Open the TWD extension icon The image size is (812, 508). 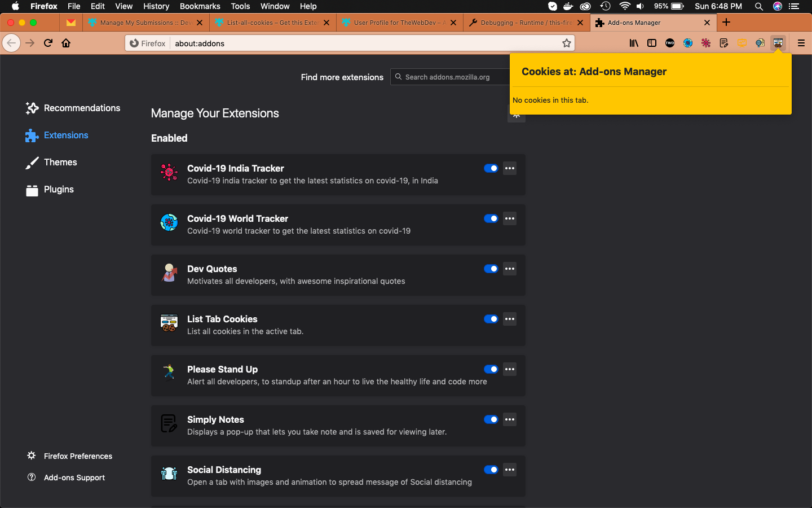[x=670, y=43]
